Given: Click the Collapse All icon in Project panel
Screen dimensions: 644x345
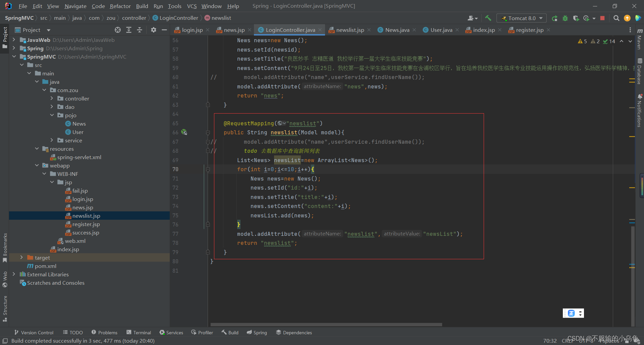Looking at the screenshot, I should coord(140,30).
